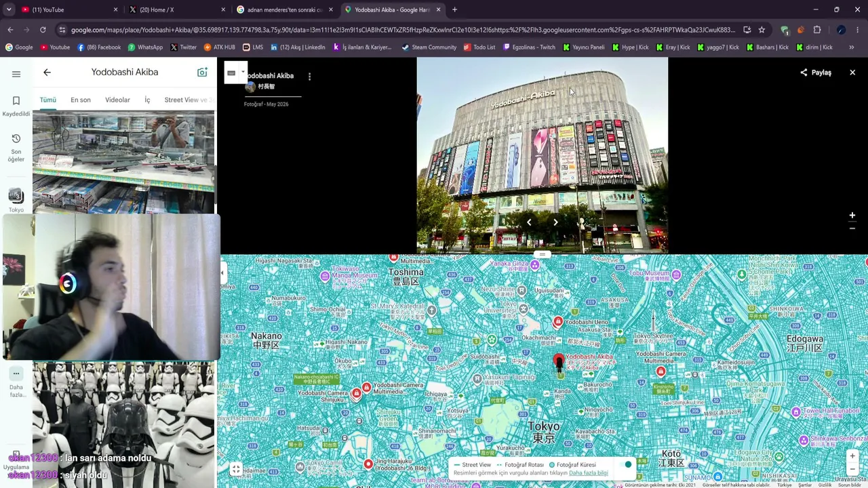
Task: Select the Videolar photo tab
Action: coord(117,100)
